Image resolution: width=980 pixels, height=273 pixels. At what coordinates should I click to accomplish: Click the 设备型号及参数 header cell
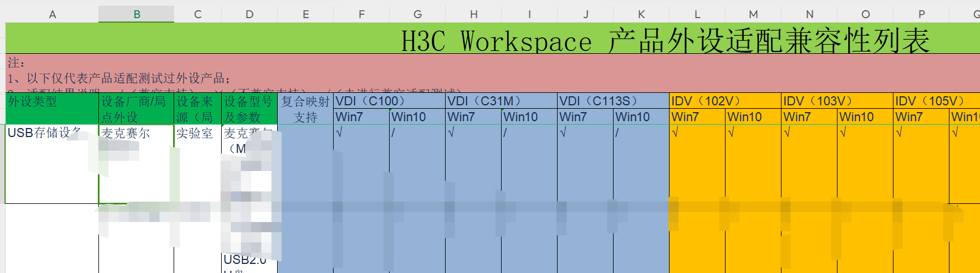pos(249,109)
